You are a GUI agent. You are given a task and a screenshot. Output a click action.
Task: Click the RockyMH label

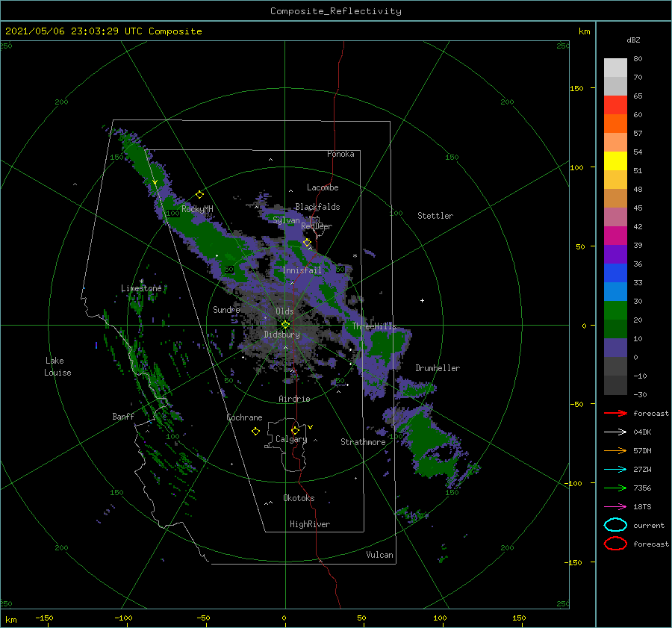pyautogui.click(x=197, y=209)
